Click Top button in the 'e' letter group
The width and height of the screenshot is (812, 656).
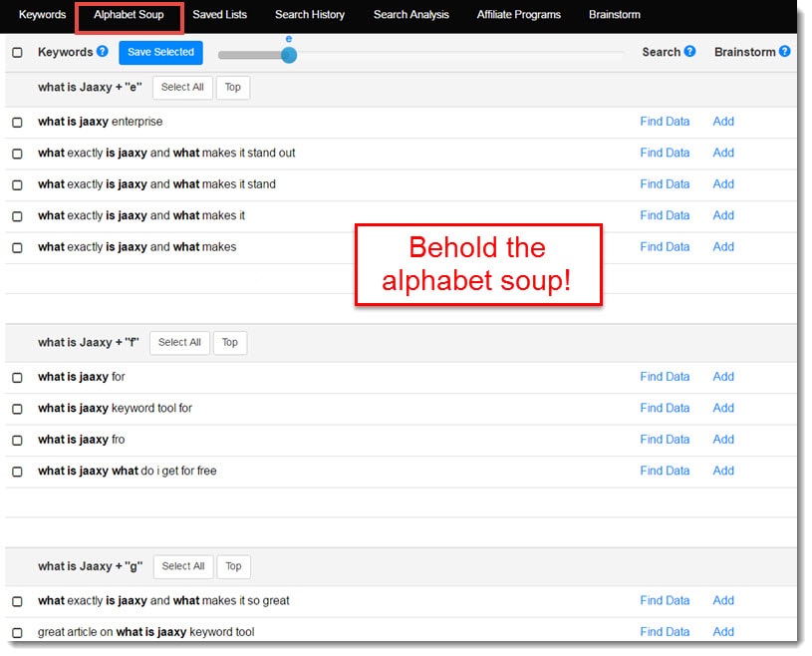[232, 87]
